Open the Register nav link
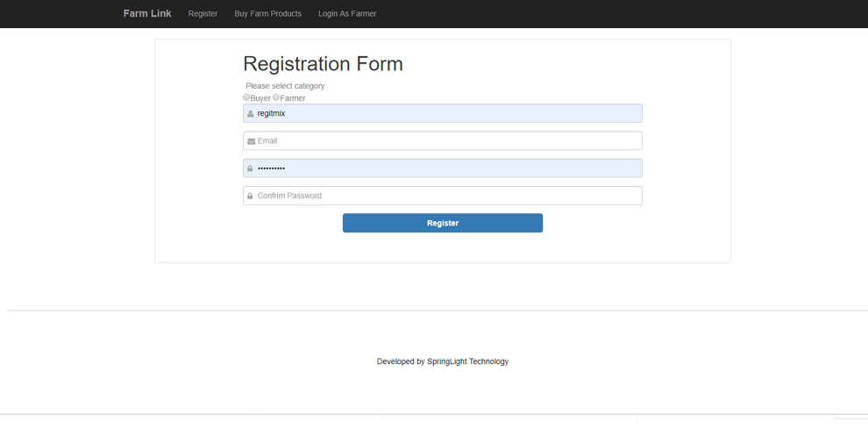 point(203,14)
